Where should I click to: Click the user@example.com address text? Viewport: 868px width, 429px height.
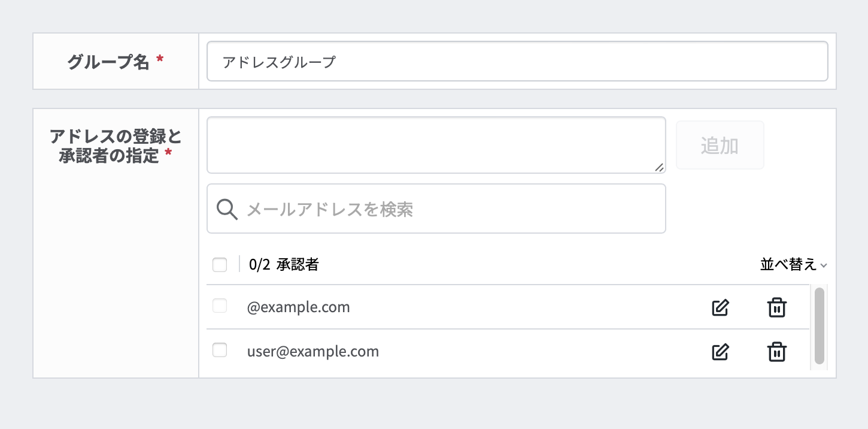coord(313,352)
